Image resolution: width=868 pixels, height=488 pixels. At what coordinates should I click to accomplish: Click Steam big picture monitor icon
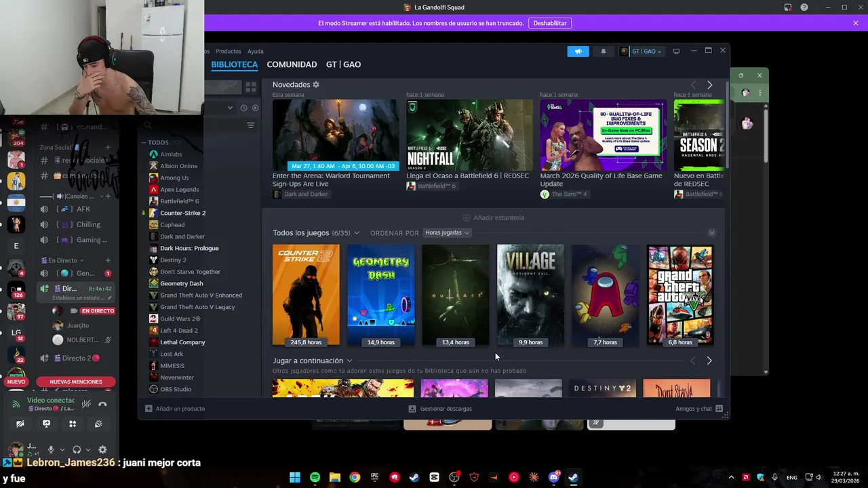tap(676, 52)
